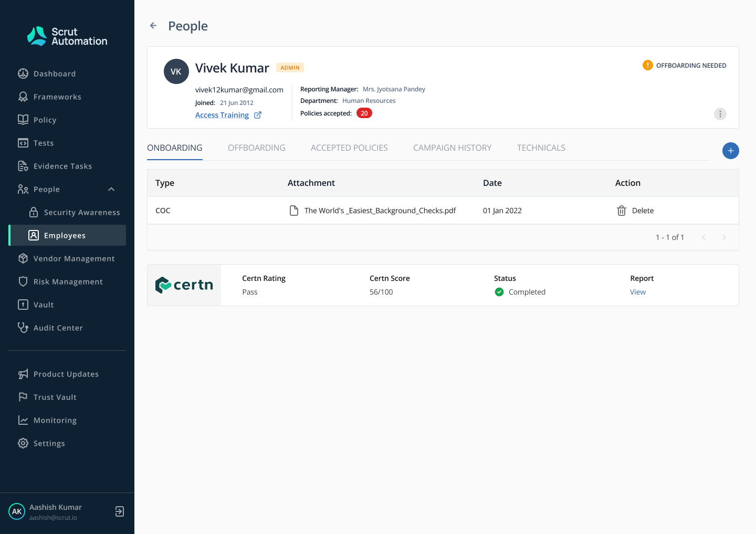Click the Evidence Tasks document icon
This screenshot has height=534, width=756.
click(23, 166)
